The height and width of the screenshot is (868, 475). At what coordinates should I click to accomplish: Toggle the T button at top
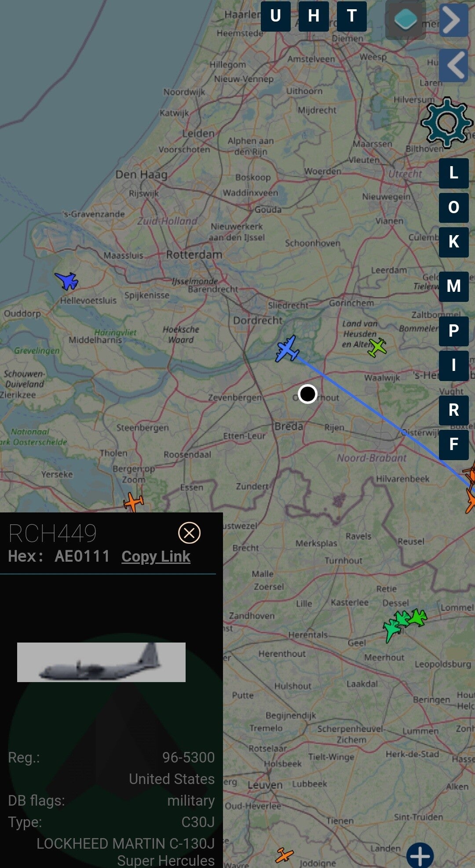tap(351, 16)
